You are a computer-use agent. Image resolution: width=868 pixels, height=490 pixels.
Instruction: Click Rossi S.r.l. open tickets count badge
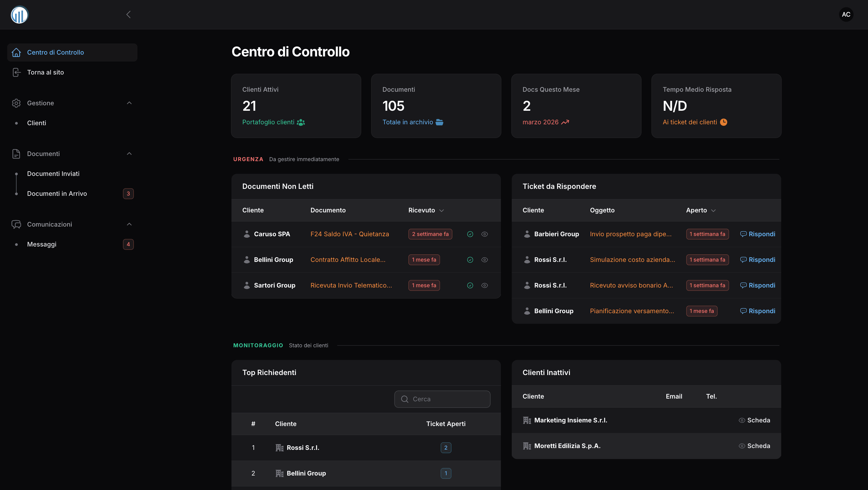coord(445,447)
